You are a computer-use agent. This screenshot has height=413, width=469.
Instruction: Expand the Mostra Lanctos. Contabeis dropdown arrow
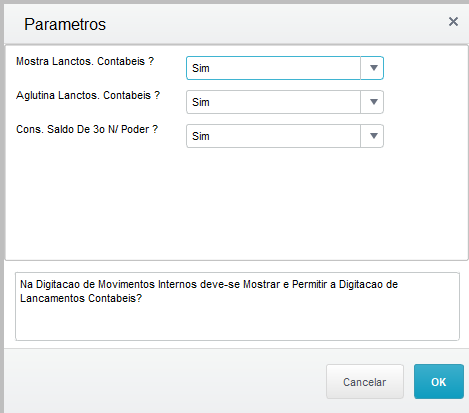click(x=373, y=68)
